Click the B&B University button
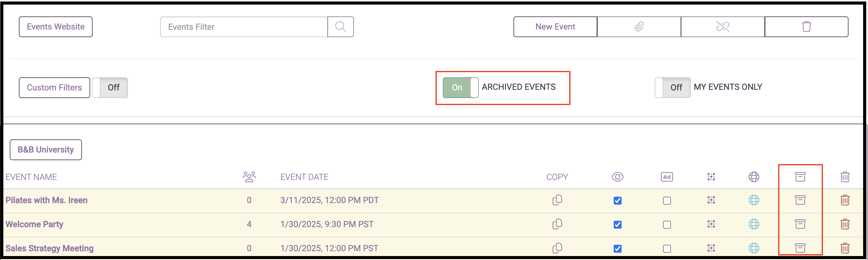The height and width of the screenshot is (260, 868). pos(45,149)
